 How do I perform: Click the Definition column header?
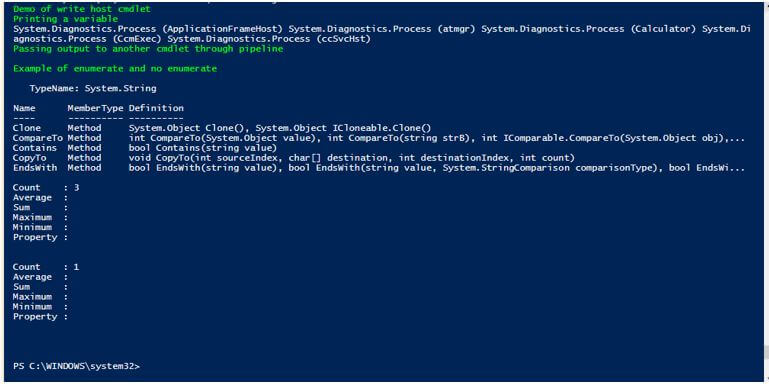156,108
